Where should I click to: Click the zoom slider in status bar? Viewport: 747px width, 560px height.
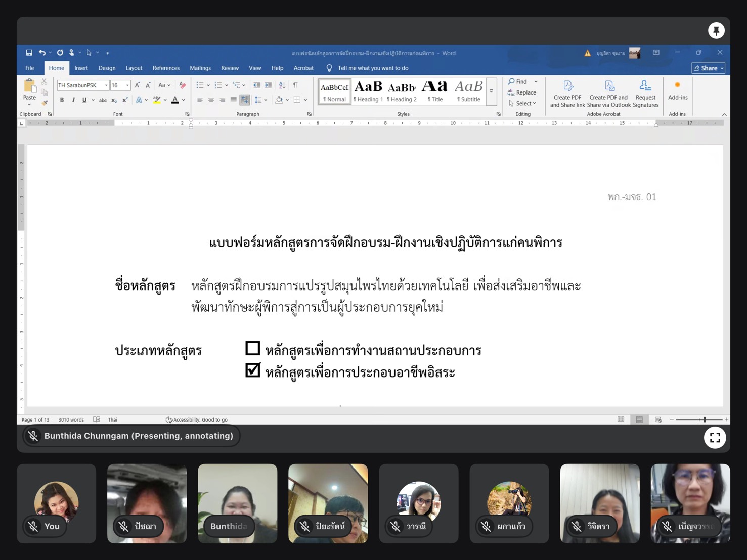(704, 419)
